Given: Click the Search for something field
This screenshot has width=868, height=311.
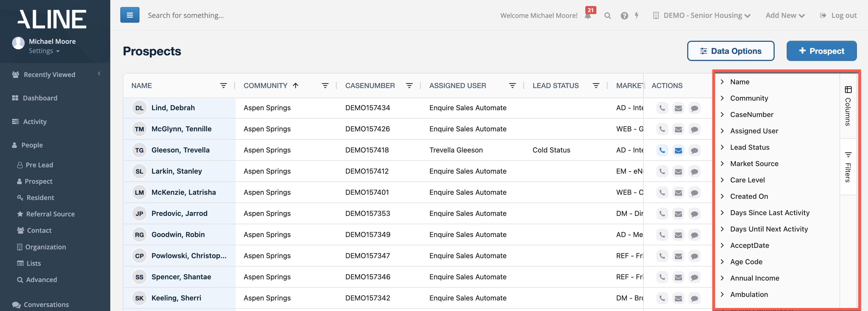Looking at the screenshot, I should (x=186, y=16).
